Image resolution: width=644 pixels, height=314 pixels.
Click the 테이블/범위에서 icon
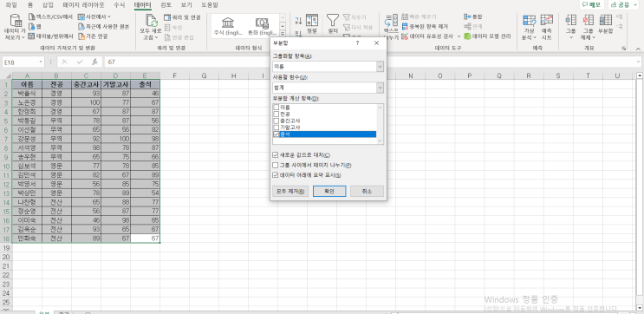click(32, 36)
